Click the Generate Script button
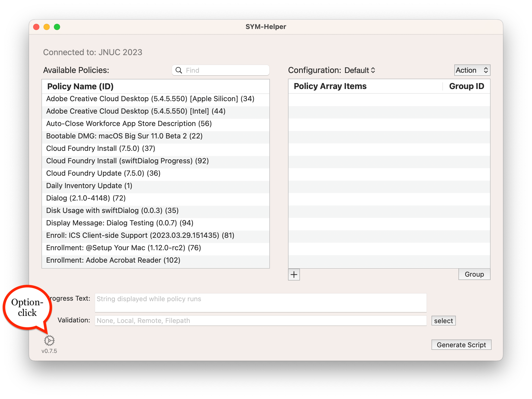Viewport: 532px width, 399px height. 461,345
